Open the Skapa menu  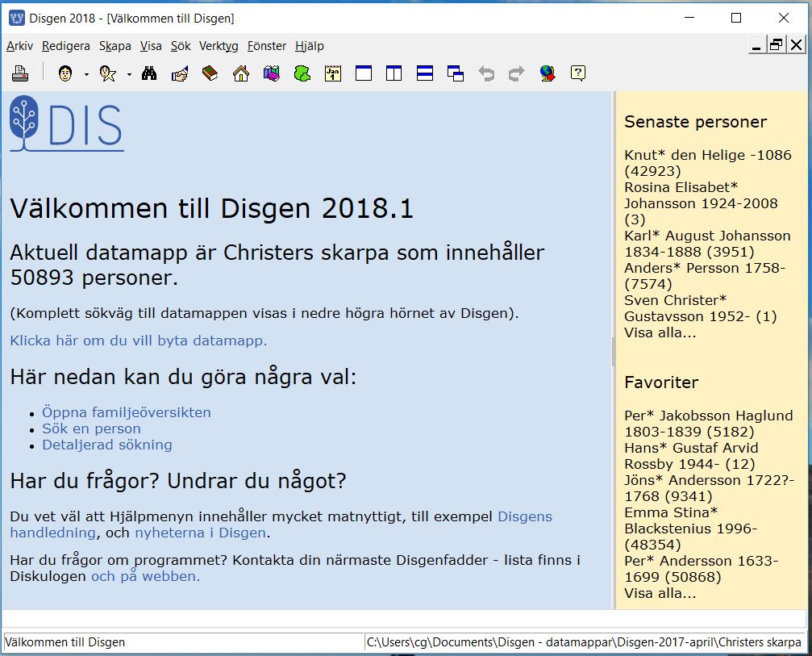coord(115,46)
